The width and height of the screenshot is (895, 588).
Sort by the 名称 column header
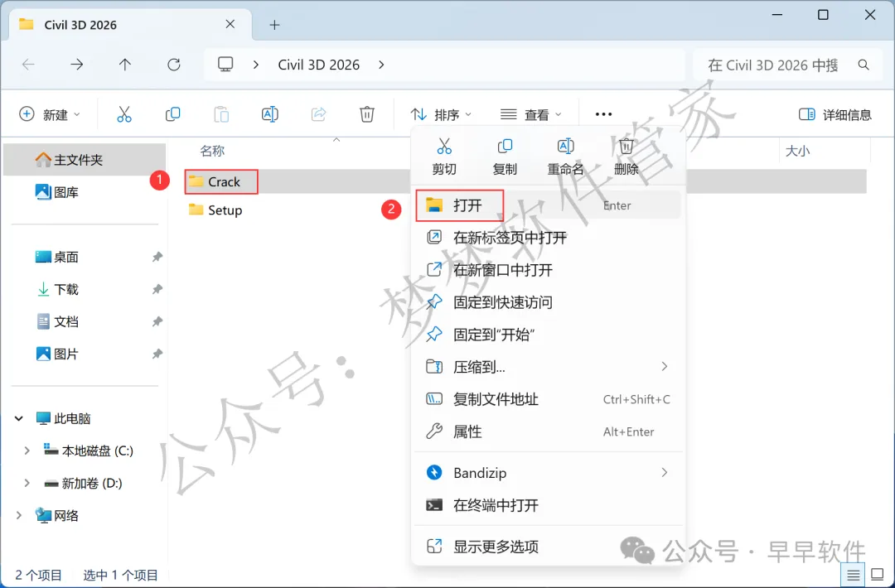coord(212,151)
